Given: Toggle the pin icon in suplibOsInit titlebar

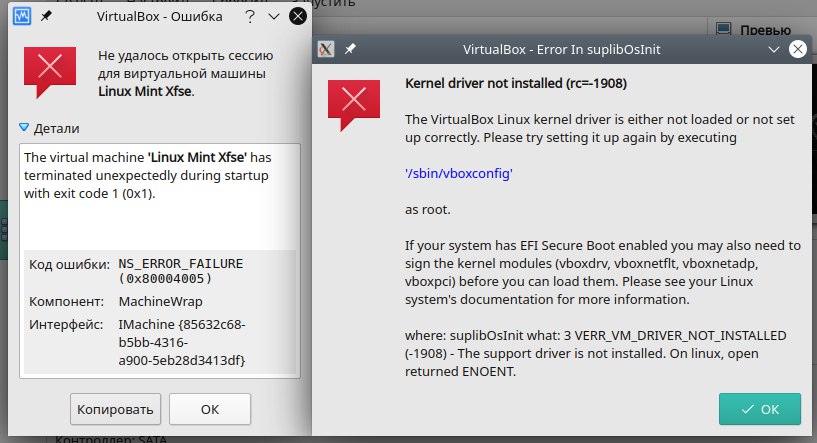Looking at the screenshot, I should click(x=350, y=49).
